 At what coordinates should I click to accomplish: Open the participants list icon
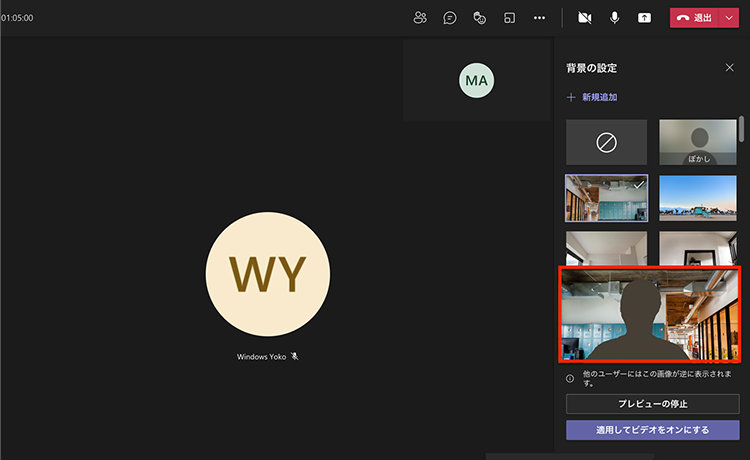click(x=420, y=18)
